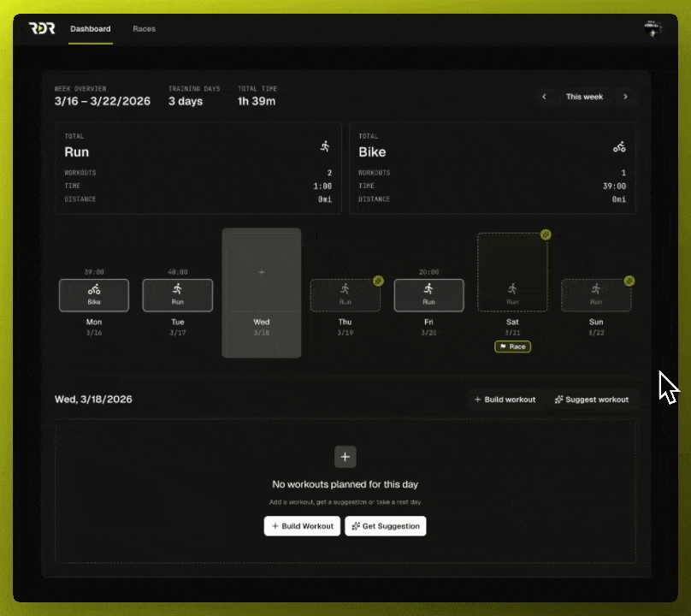The width and height of the screenshot is (691, 616).
Task: Click the plus icon on the Wednesday card
Action: tap(262, 272)
